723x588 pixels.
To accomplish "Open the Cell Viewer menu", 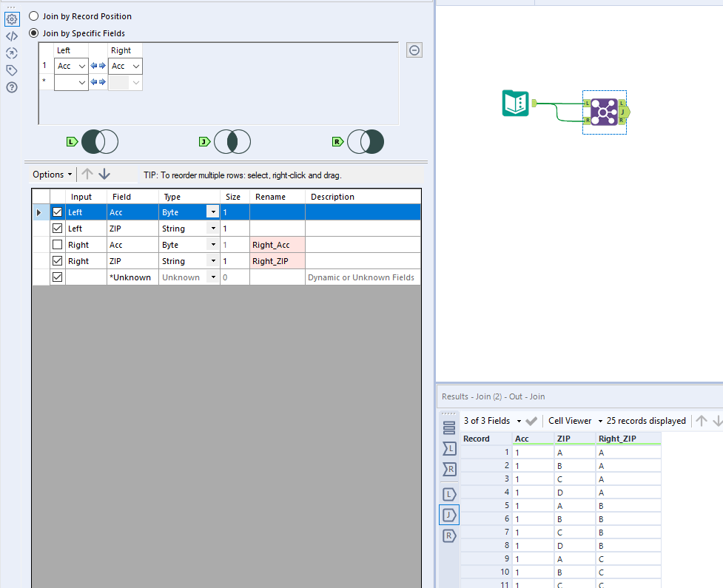I will click(x=575, y=421).
